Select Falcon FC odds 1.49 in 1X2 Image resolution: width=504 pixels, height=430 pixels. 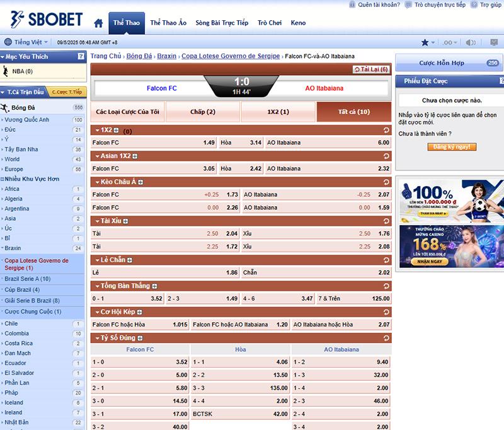click(209, 142)
